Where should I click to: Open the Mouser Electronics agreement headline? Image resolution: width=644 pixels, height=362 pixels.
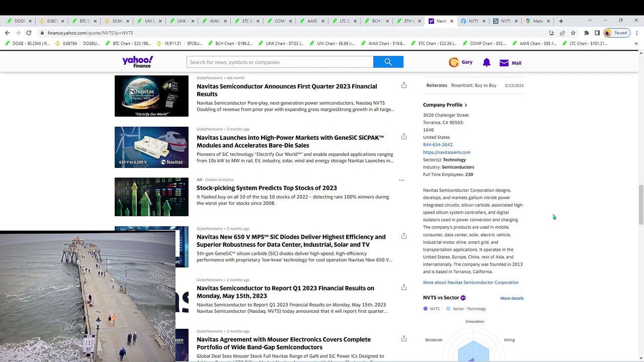pyautogui.click(x=284, y=343)
